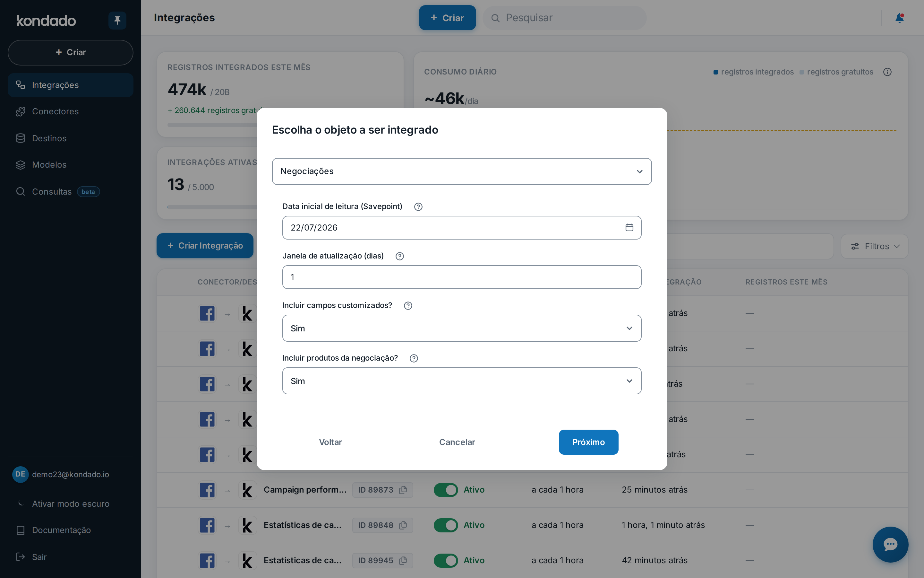924x578 pixels.
Task: Click the search magnifier icon
Action: click(x=495, y=18)
